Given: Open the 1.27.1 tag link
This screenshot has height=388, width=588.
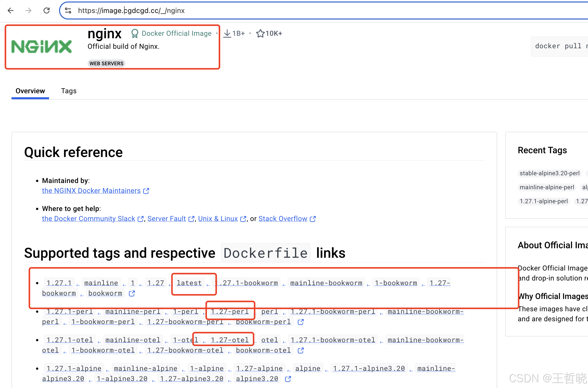Looking at the screenshot, I should pyautogui.click(x=59, y=283).
